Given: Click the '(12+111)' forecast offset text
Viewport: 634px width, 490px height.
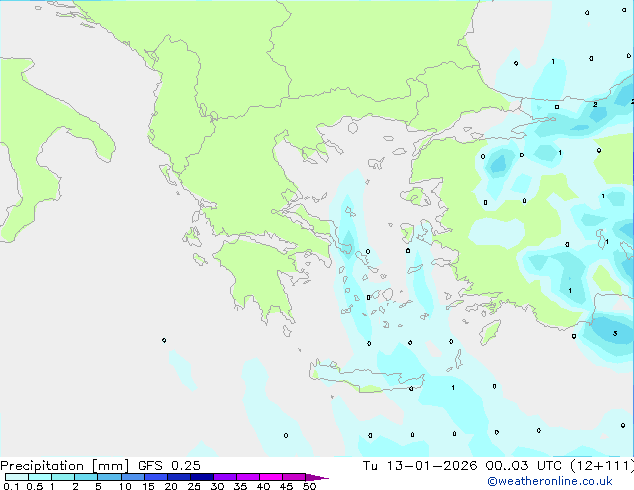Looking at the screenshot, I should 602,465.
